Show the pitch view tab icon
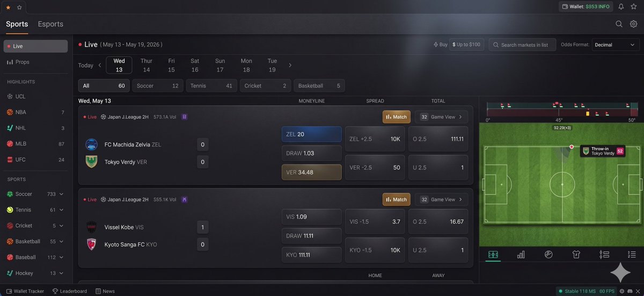The height and width of the screenshot is (296, 644). click(493, 255)
